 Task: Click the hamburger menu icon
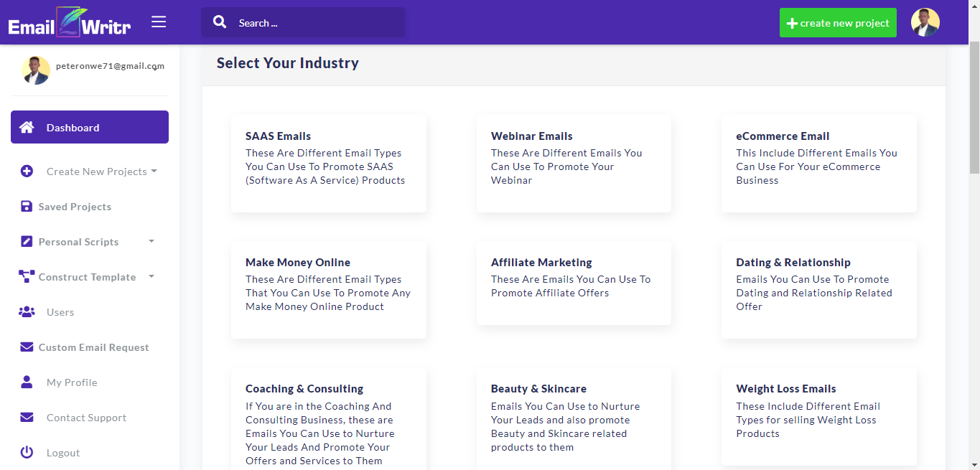pyautogui.click(x=159, y=22)
